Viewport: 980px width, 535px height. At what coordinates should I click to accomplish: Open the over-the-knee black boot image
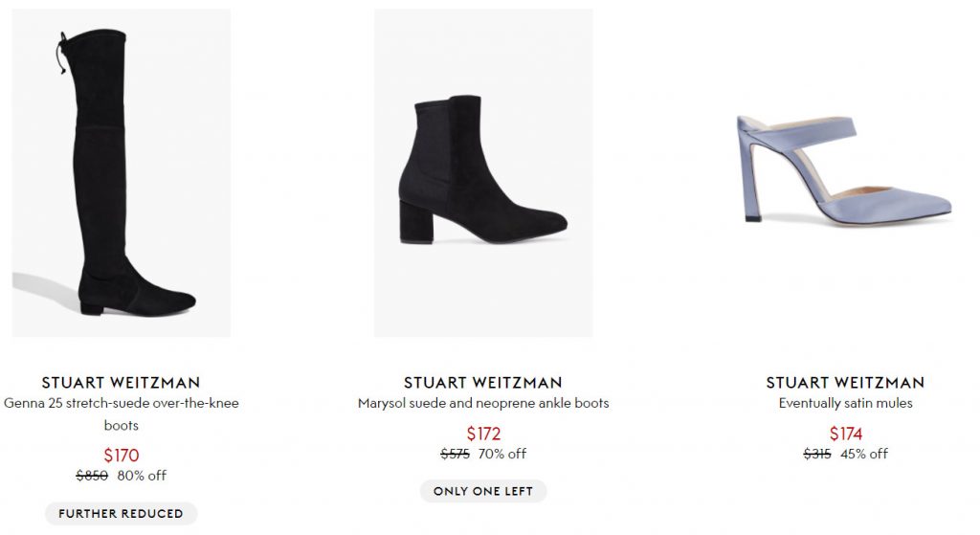(121, 172)
